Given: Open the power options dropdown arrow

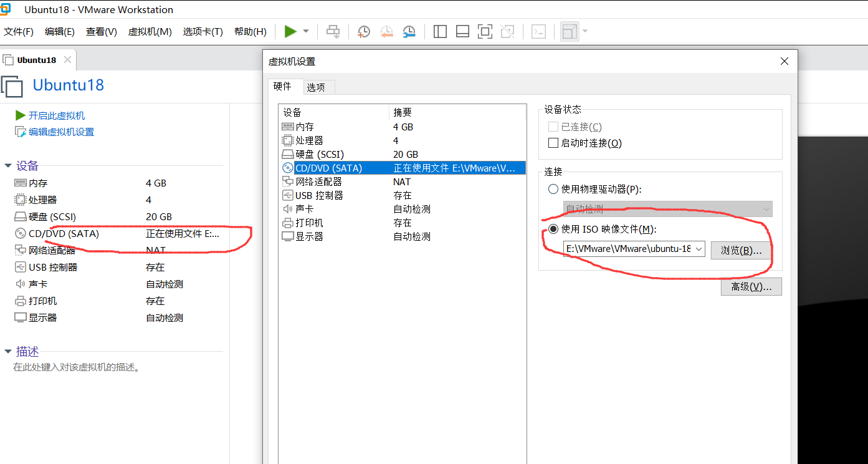Looking at the screenshot, I should point(306,31).
